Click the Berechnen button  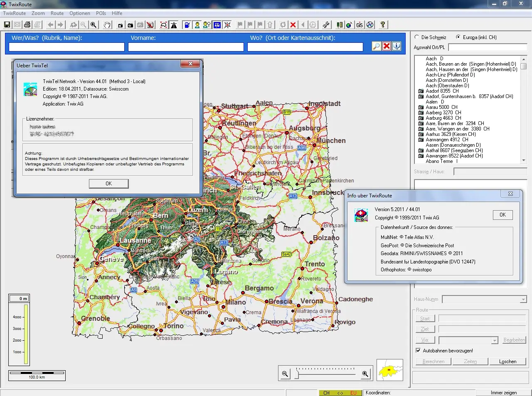pos(433,361)
